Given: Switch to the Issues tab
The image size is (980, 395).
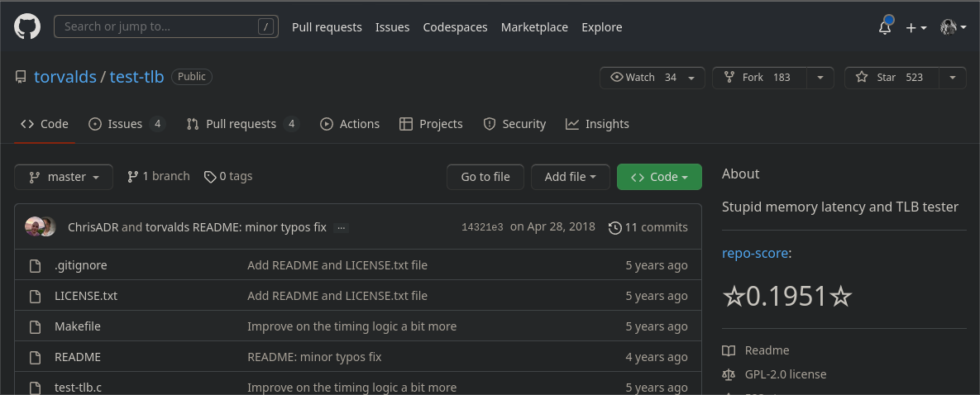Looking at the screenshot, I should (x=126, y=124).
